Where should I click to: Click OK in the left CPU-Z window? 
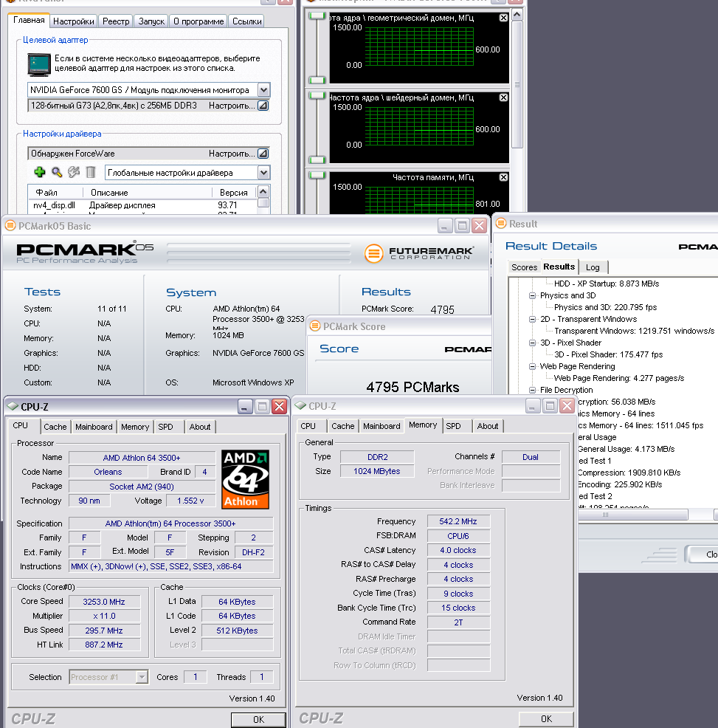258,719
